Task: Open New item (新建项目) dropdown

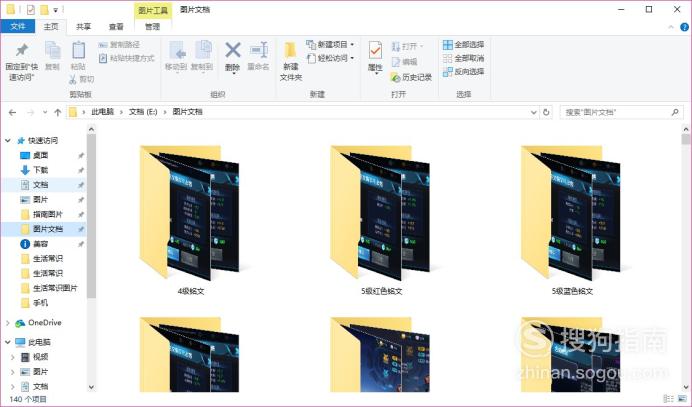Action: pyautogui.click(x=331, y=45)
